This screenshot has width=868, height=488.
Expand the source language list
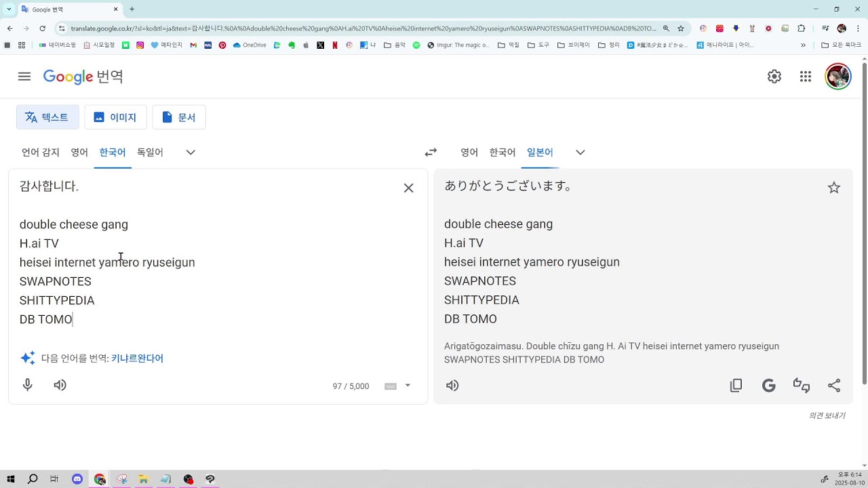[191, 152]
